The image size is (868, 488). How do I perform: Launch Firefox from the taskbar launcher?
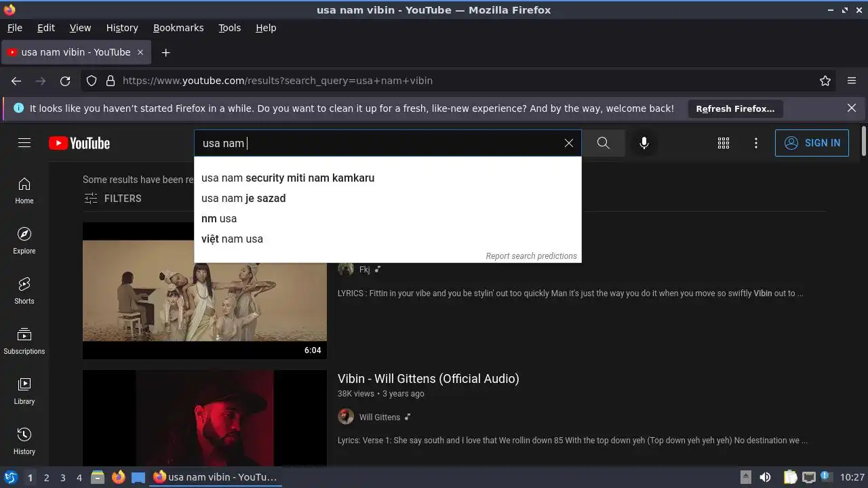pyautogui.click(x=118, y=477)
